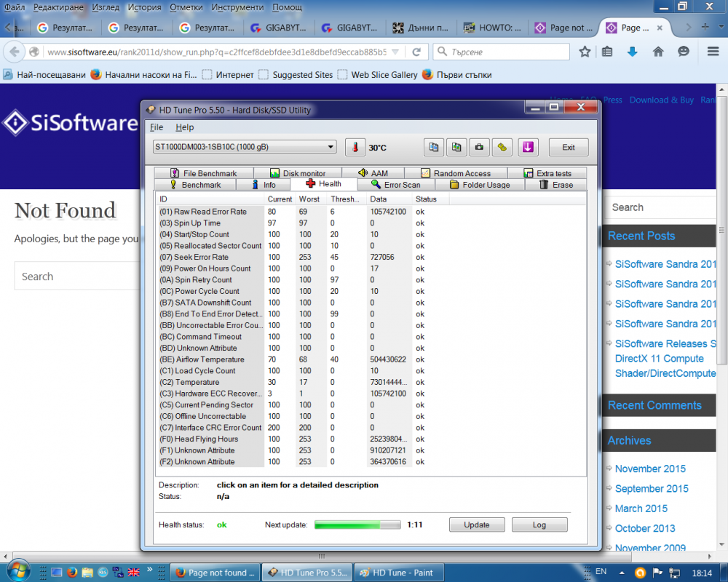Expand the quick launch overflow chevron
The height and width of the screenshot is (582, 728).
149,569
